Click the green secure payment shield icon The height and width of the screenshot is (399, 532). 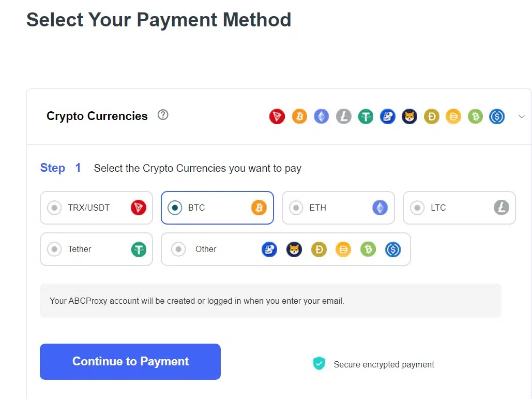319,363
